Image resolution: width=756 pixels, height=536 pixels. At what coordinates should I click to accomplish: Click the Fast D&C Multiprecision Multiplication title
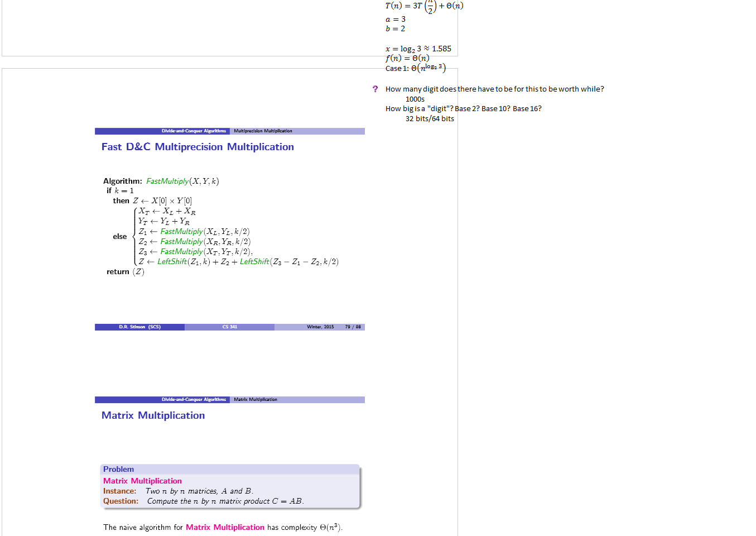point(198,147)
